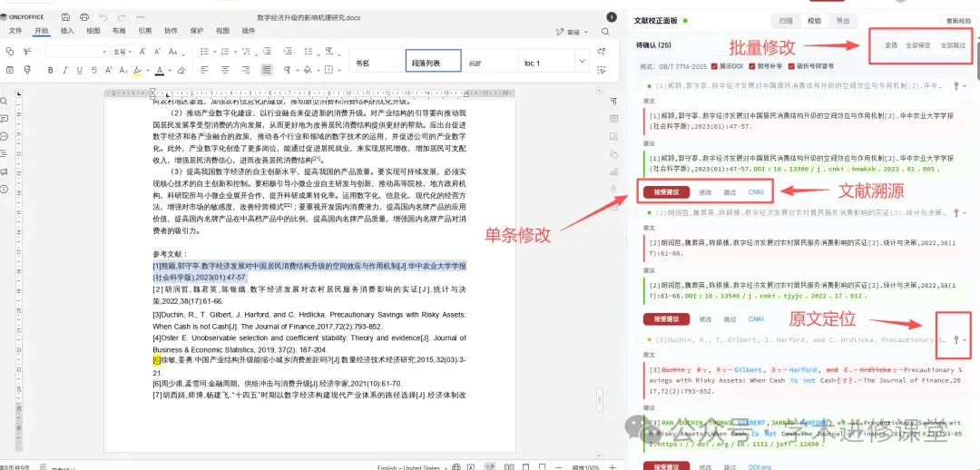980x470 pixels.
Task: Switch to the 导出 tab in the panel
Action: pos(842,21)
